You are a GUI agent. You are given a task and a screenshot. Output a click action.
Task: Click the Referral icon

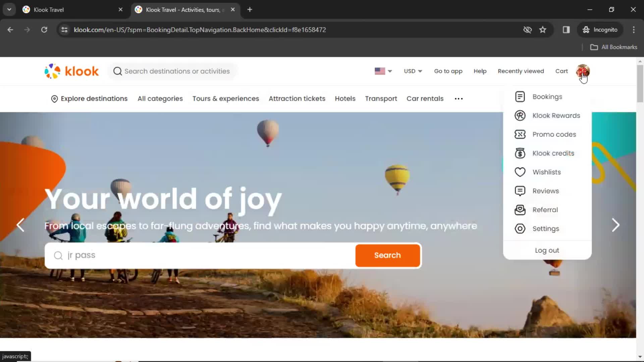[521, 209]
